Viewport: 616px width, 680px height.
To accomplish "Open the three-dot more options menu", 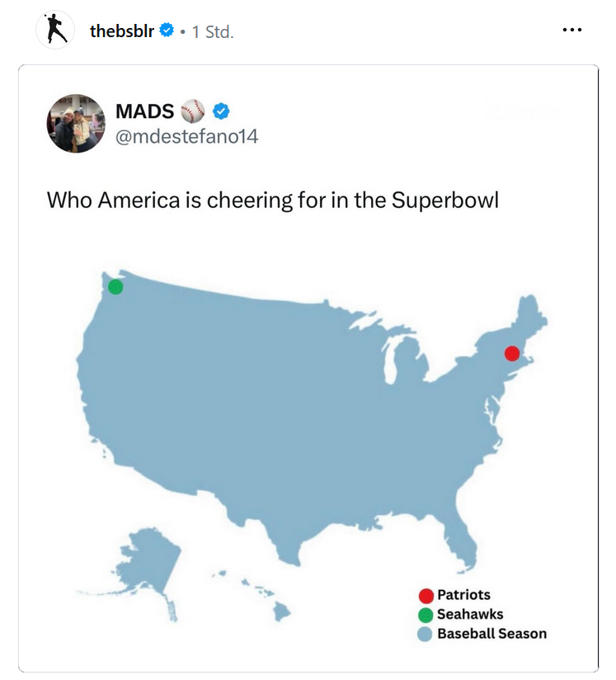I will [x=571, y=31].
